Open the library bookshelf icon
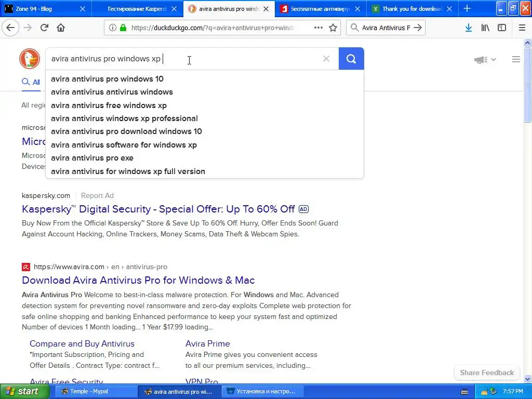The image size is (532, 399). pyautogui.click(x=485, y=28)
